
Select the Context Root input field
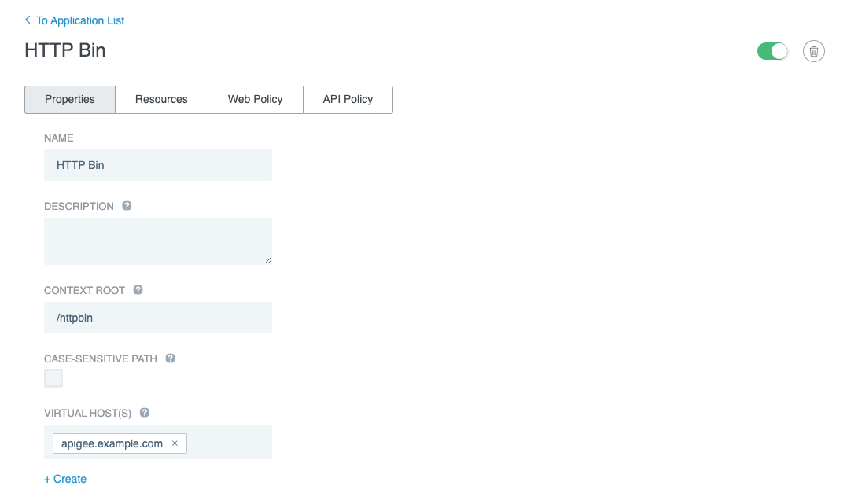[x=157, y=317]
